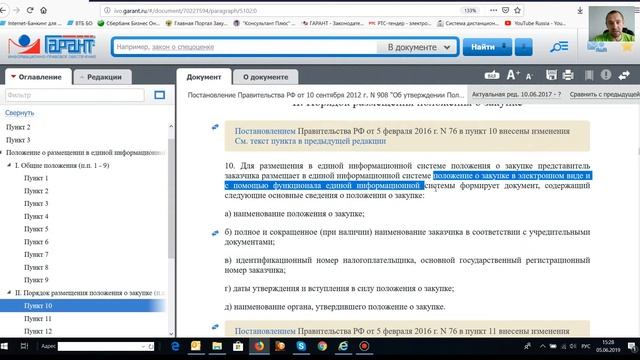This screenshot has height=360, width=640.
Task: Click the double-arrow compare icon in toolbar
Action: point(624,75)
